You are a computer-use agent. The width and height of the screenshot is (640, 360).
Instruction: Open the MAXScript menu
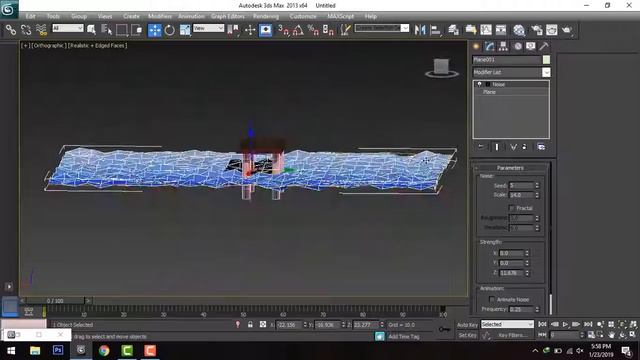340,16
